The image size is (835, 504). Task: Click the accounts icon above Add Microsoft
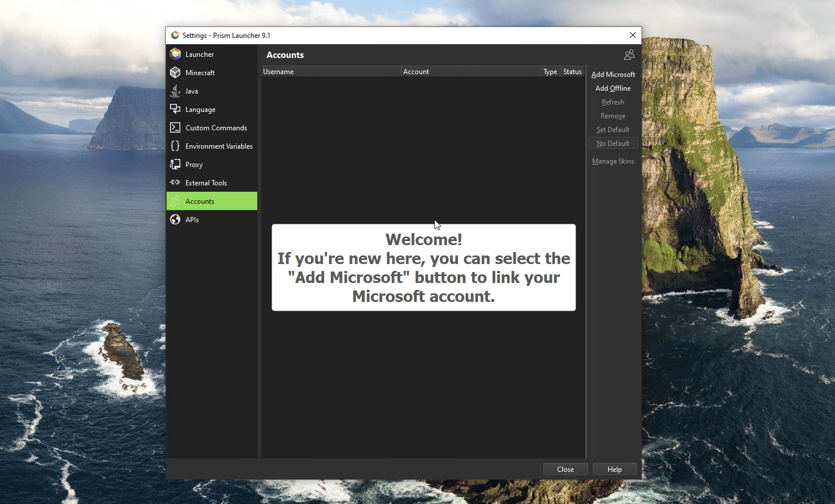tap(629, 54)
